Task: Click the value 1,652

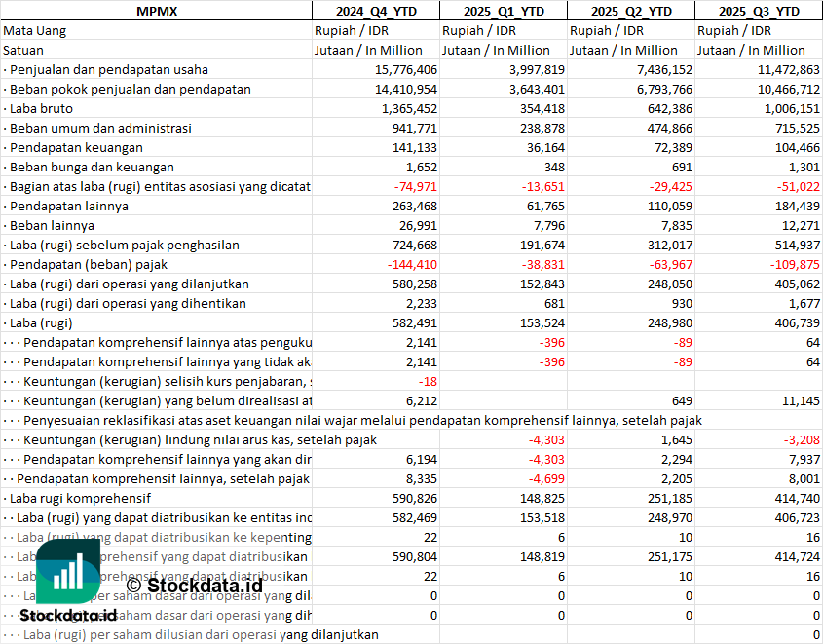Action: 422,167
